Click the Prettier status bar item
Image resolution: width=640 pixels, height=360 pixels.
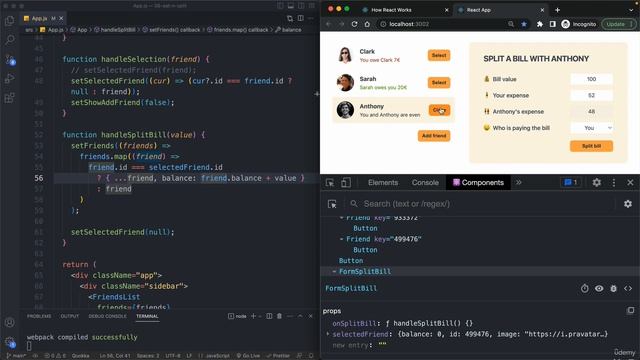278,356
